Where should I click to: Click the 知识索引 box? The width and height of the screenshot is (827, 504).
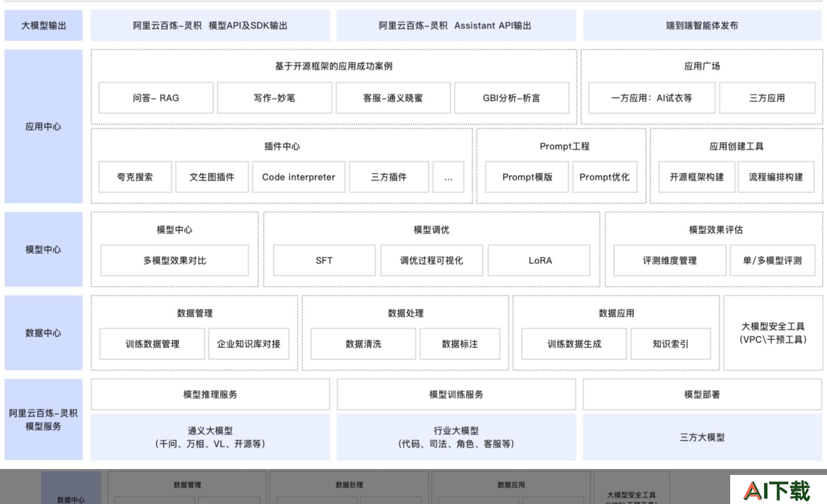pyautogui.click(x=671, y=344)
